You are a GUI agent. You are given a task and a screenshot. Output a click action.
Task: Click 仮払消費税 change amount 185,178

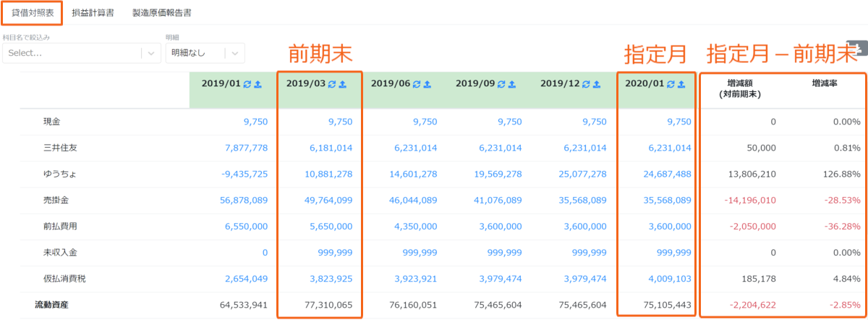[759, 279]
